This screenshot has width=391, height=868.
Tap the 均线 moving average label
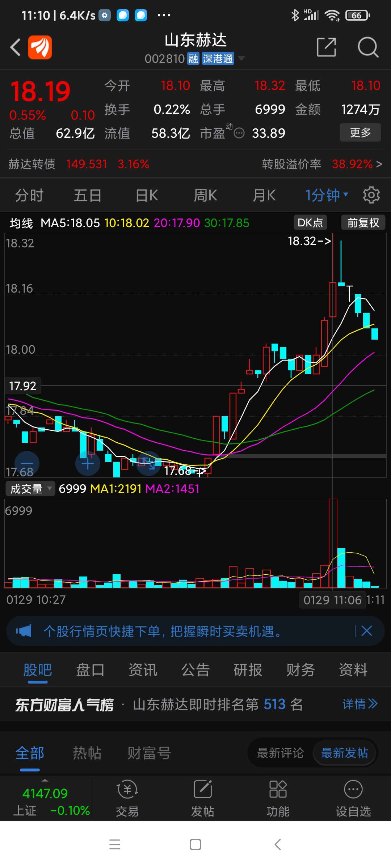pyautogui.click(x=21, y=223)
